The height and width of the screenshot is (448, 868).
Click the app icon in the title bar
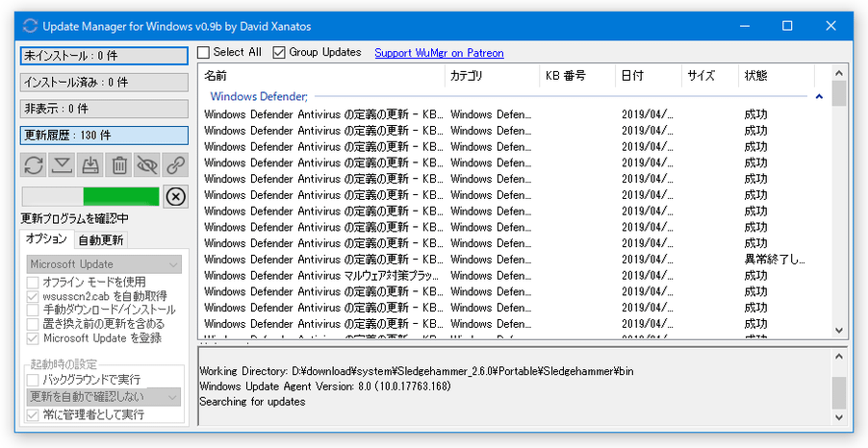coord(29,26)
